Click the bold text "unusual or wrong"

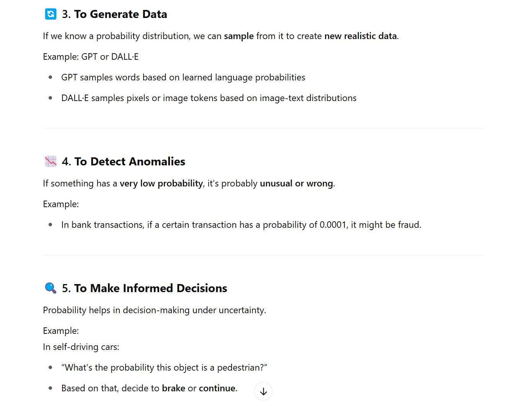click(296, 183)
